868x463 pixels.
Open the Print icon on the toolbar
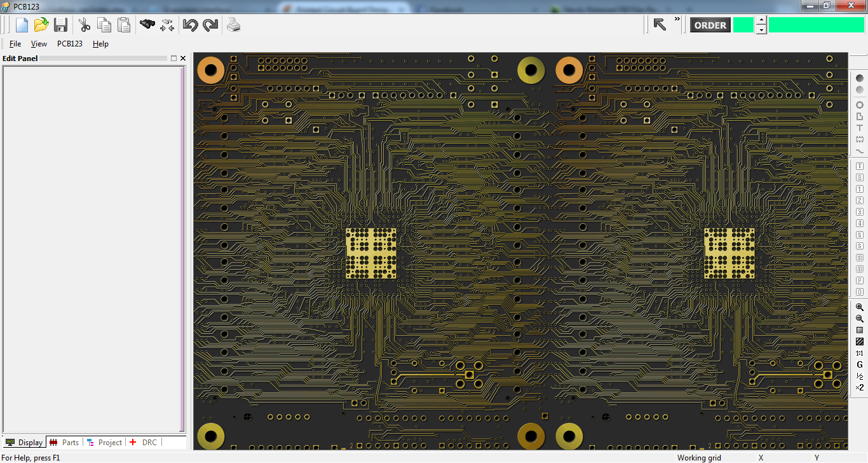point(233,25)
